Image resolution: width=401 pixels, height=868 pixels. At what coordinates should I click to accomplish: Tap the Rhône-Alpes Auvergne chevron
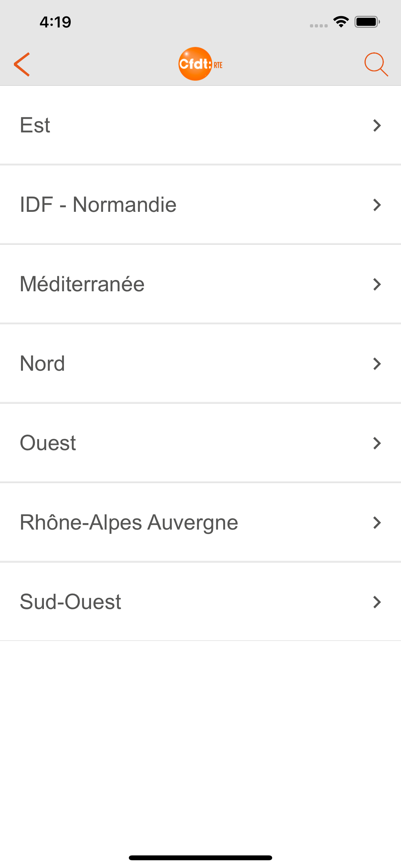pyautogui.click(x=377, y=522)
